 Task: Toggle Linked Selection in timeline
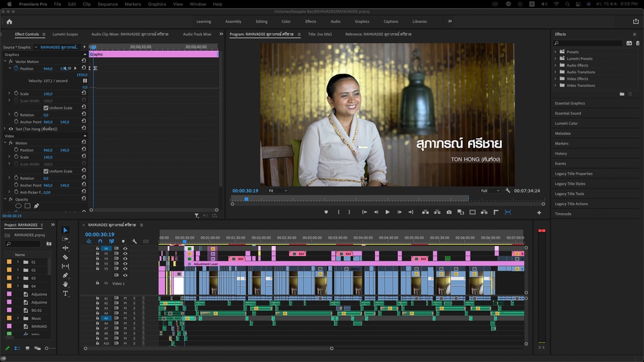coord(111,241)
